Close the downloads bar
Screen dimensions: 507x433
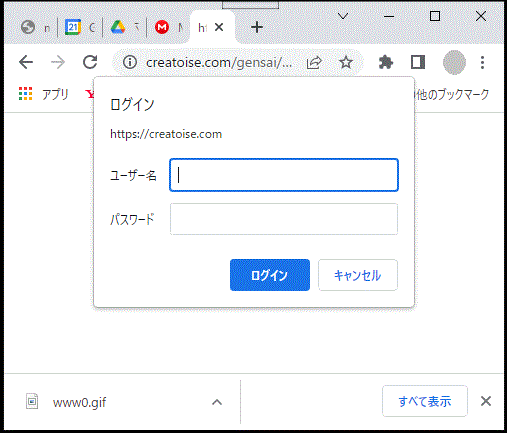pyautogui.click(x=486, y=401)
